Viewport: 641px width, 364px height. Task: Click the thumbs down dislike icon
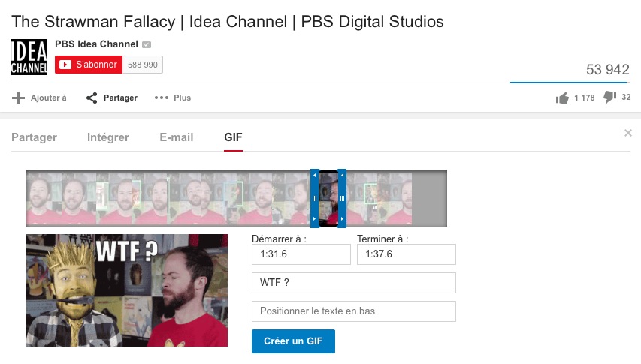pos(610,97)
